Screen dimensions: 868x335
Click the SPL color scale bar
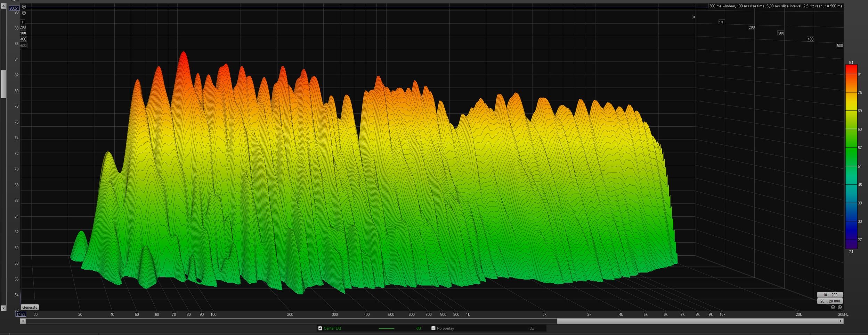pyautogui.click(x=851, y=157)
